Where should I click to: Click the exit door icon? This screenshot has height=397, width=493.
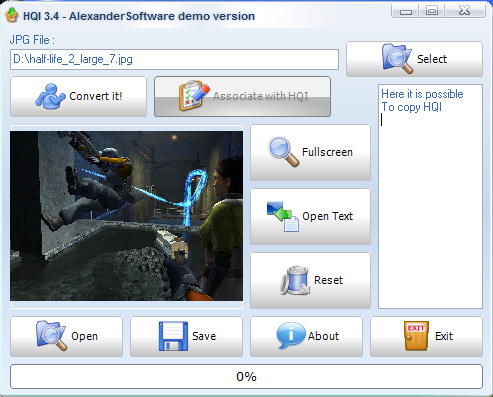pos(416,336)
